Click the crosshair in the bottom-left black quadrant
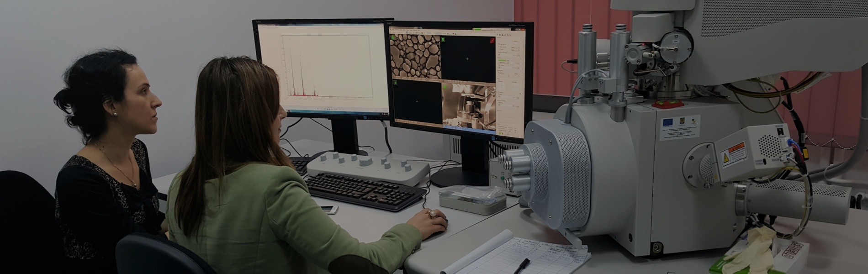Viewport: 868px width, 274px height. pos(417,101)
